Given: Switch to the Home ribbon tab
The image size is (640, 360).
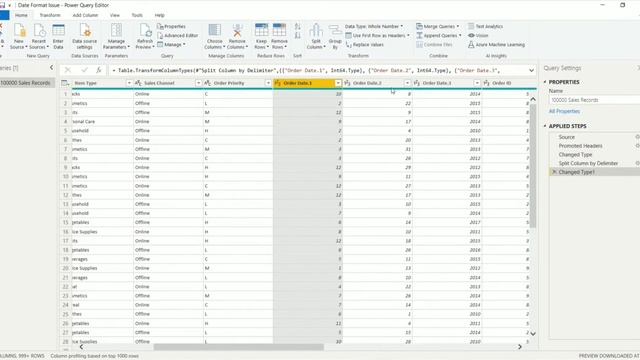Looking at the screenshot, I should pyautogui.click(x=21, y=15).
